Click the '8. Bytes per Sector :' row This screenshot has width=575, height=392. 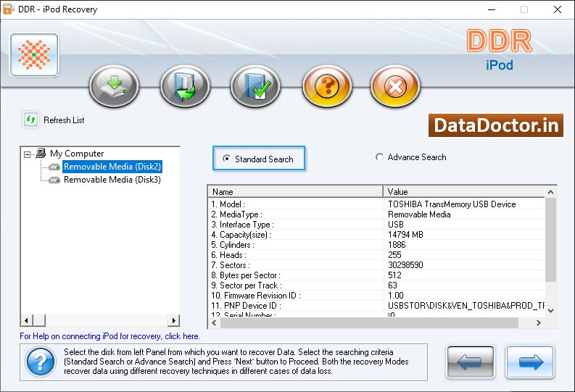click(376, 275)
